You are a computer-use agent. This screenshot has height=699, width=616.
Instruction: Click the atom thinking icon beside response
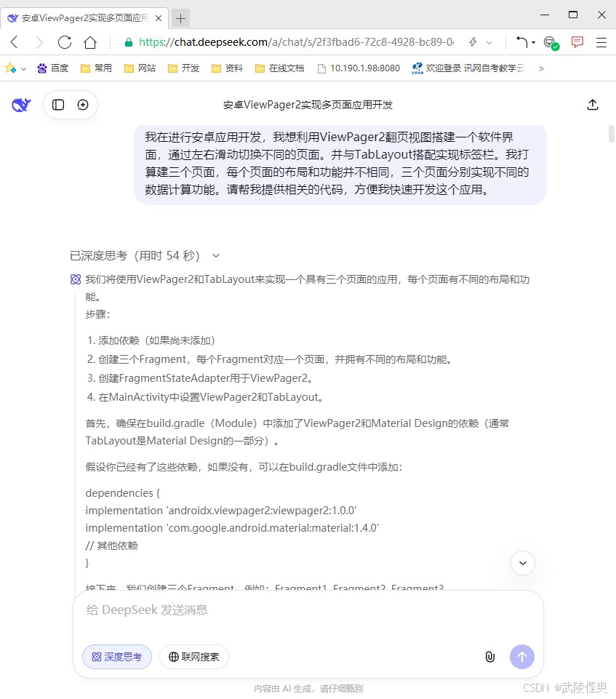[76, 279]
